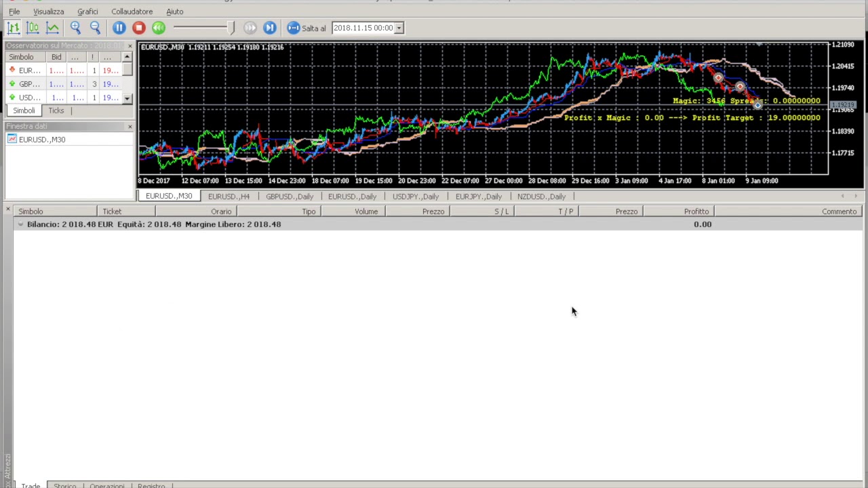Switch to the Trade terminal tab
This screenshot has width=868, height=488.
(x=31, y=485)
